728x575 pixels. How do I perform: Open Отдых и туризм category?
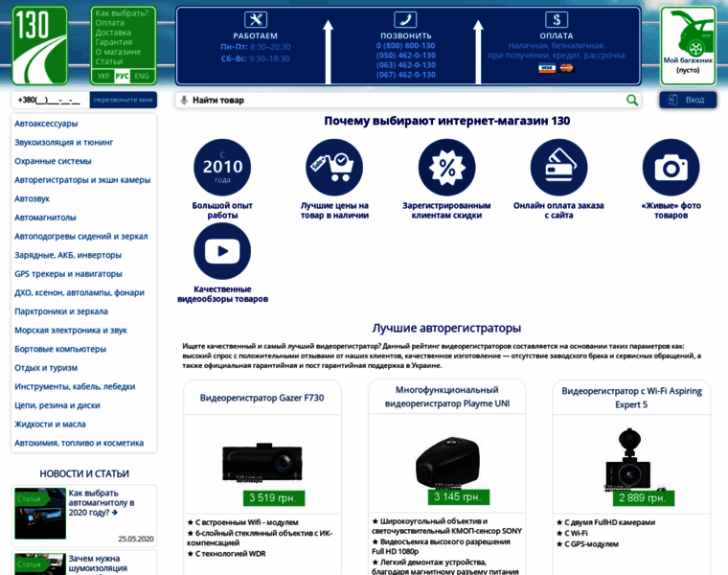pyautogui.click(x=46, y=368)
